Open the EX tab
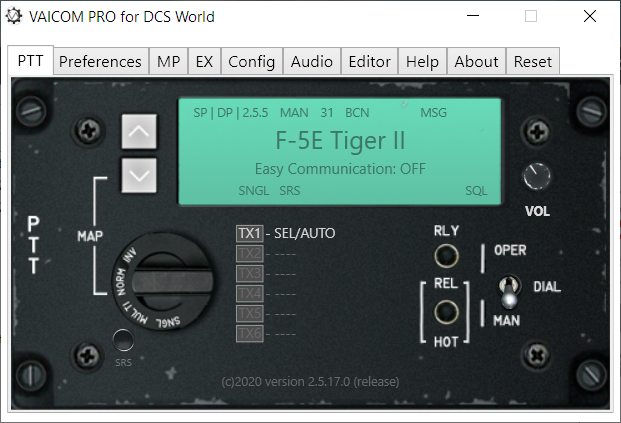The height and width of the screenshot is (423, 621). [204, 61]
